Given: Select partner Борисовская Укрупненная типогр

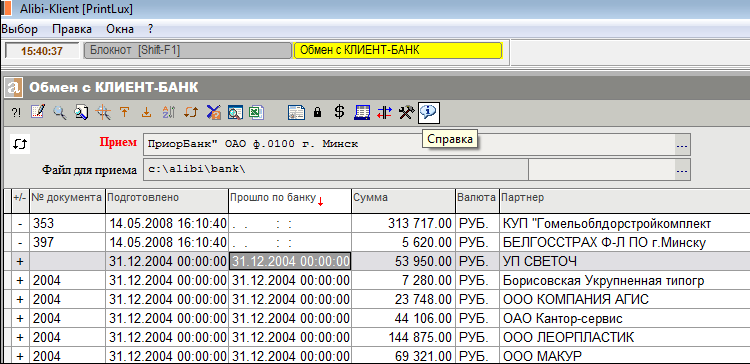Looking at the screenshot, I should point(604,280).
